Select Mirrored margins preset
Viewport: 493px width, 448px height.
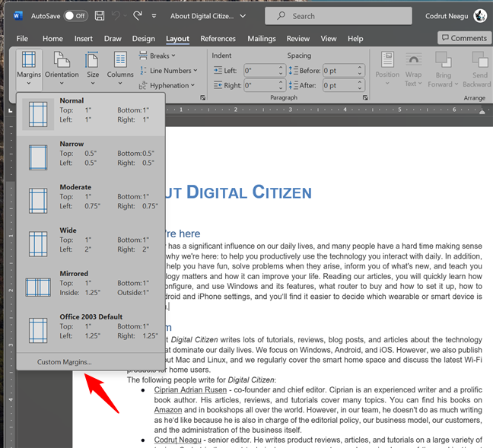(91, 287)
